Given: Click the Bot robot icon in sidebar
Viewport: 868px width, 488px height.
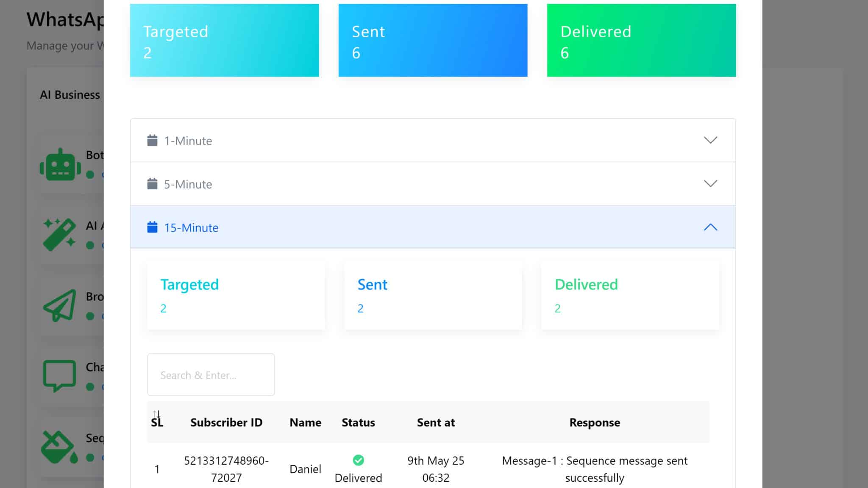Looking at the screenshot, I should click(60, 165).
